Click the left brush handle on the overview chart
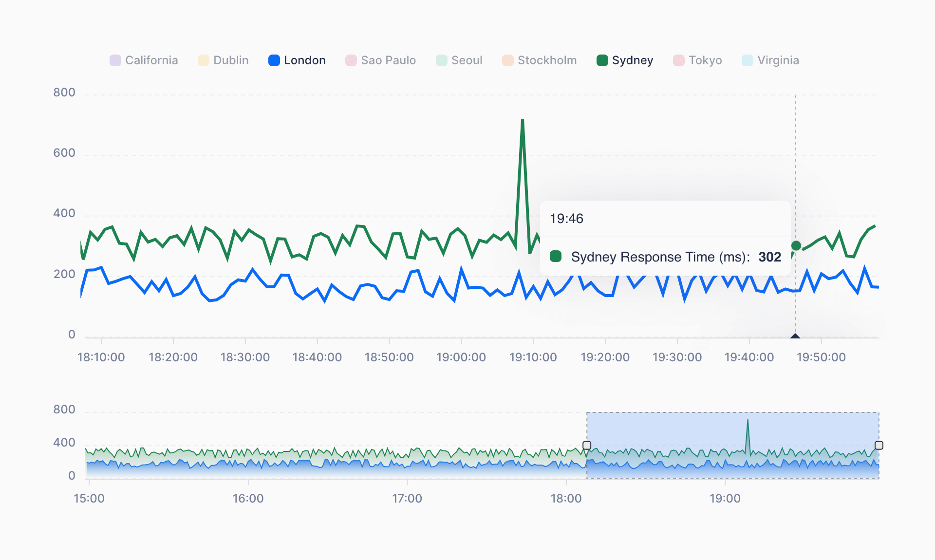 pyautogui.click(x=587, y=445)
